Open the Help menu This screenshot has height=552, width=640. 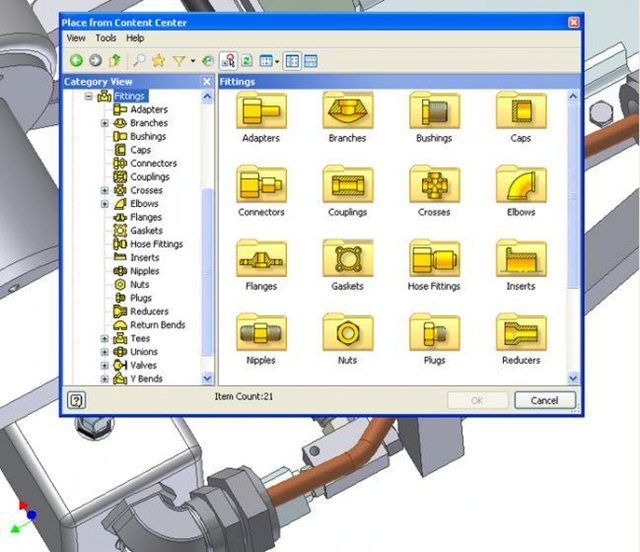tap(135, 38)
